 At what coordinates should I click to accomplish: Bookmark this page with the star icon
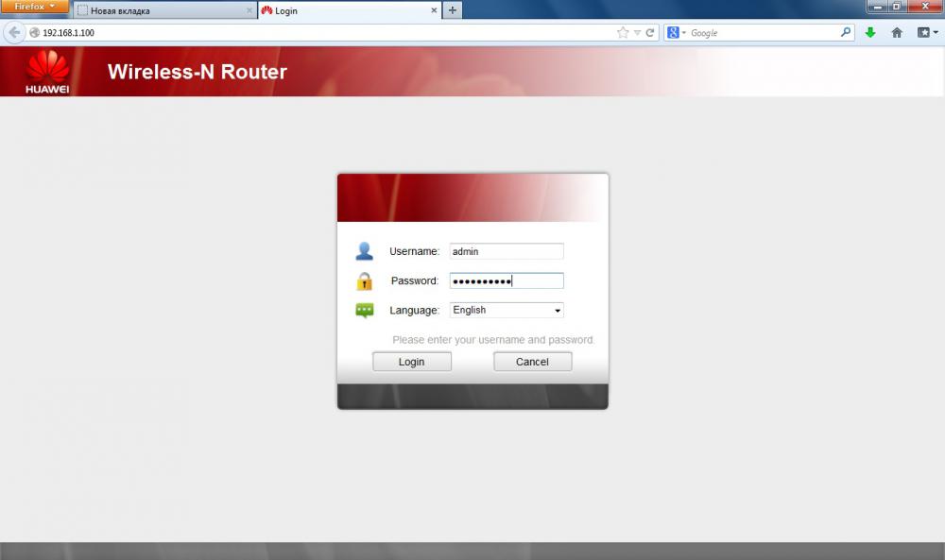(x=623, y=32)
